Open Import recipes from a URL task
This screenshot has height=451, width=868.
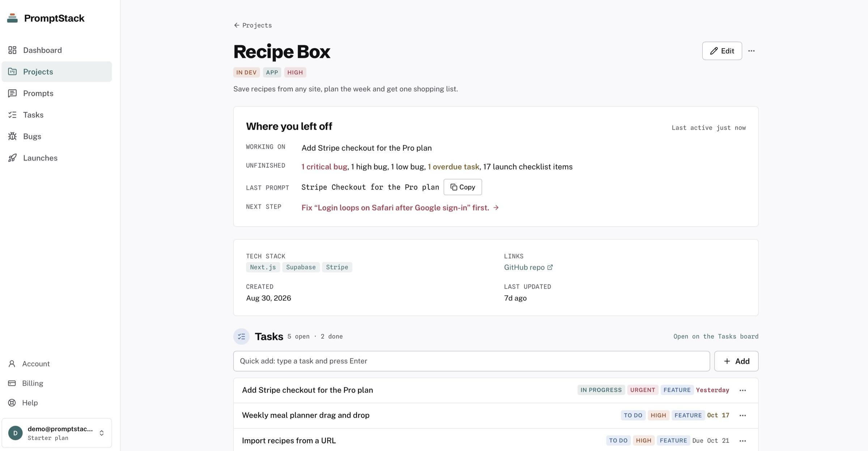click(289, 441)
